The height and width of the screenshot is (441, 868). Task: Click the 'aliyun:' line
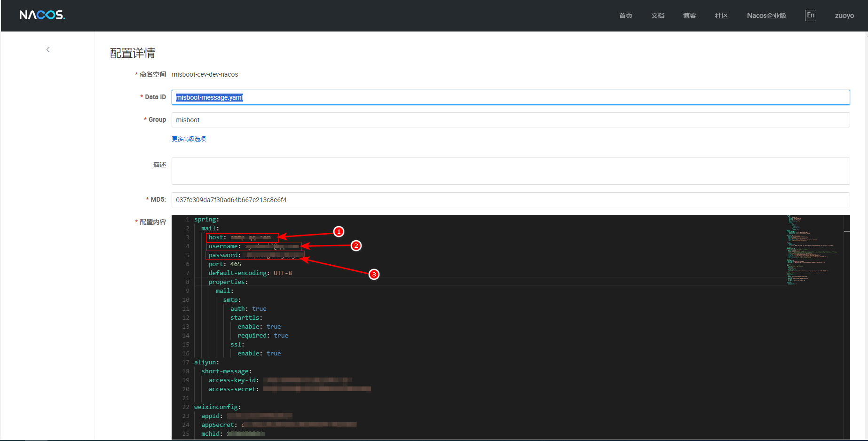pyautogui.click(x=207, y=362)
